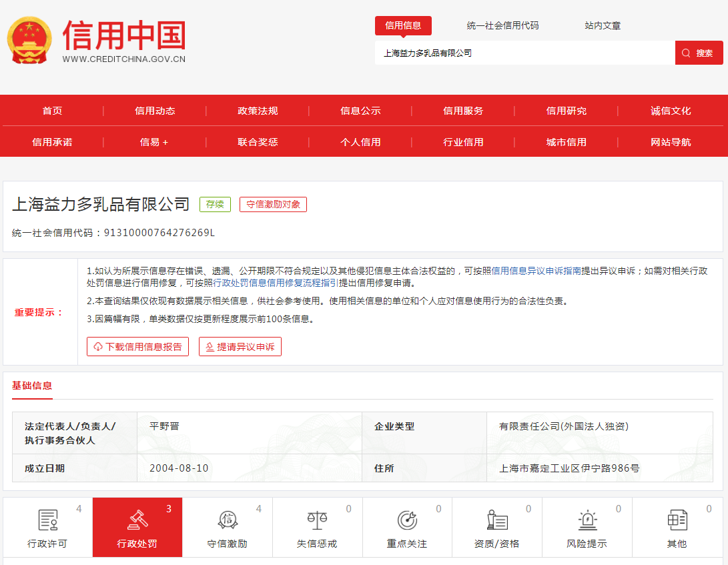Click the search input containing 上海益力多乳品有限公司
Viewport: 728px width, 565px height.
click(524, 53)
